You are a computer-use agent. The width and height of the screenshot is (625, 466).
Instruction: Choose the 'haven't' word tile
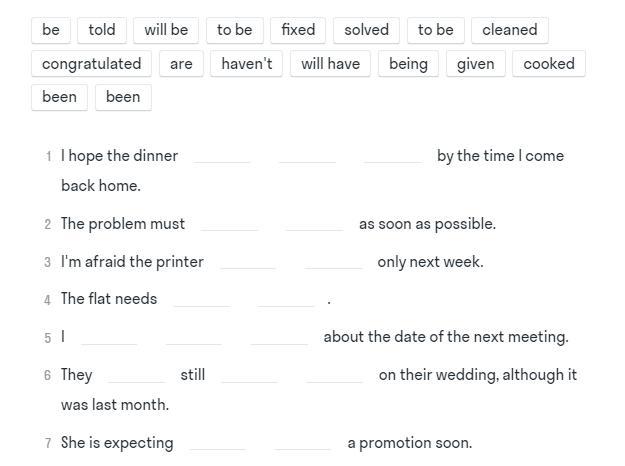coord(247,63)
